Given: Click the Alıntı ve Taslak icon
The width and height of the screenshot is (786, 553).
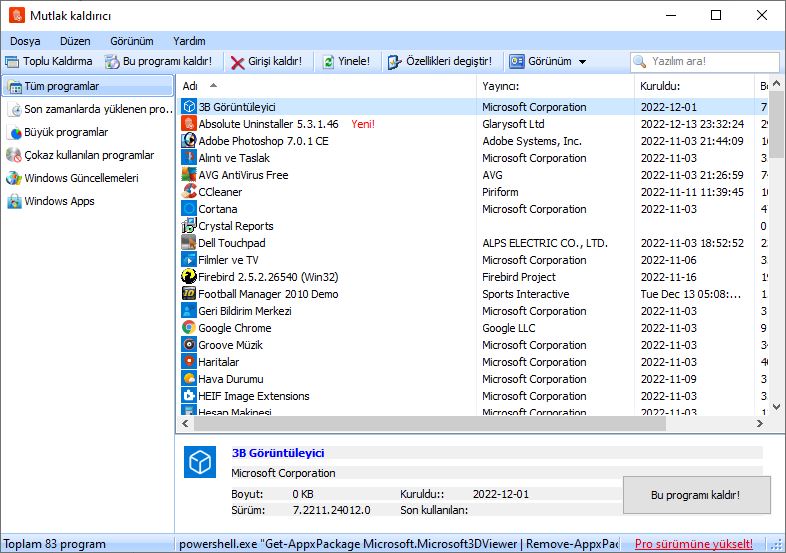Looking at the screenshot, I should (x=189, y=158).
